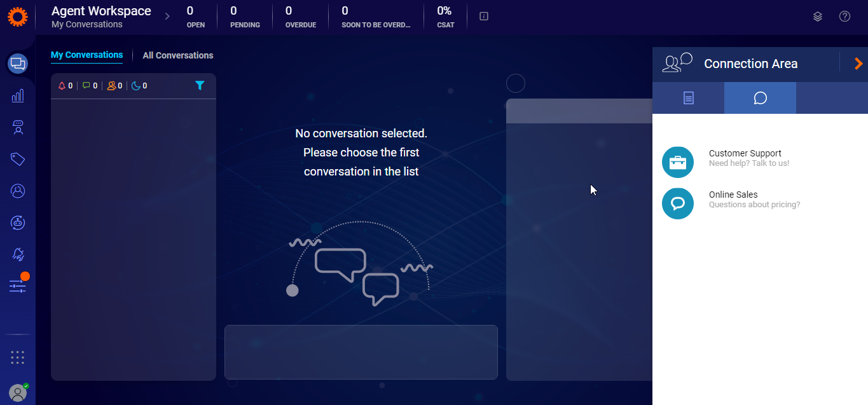Toggle the conversation list filter funnel

tap(200, 85)
